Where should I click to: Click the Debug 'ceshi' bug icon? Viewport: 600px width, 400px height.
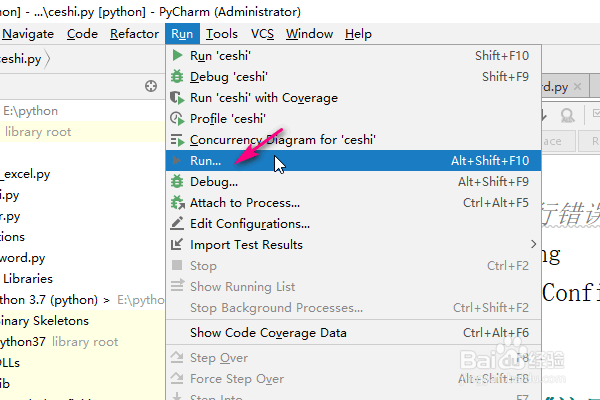(x=178, y=77)
